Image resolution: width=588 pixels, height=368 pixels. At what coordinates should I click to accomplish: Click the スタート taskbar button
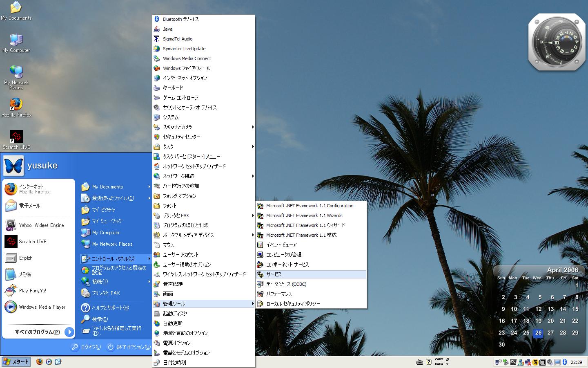pyautogui.click(x=16, y=362)
